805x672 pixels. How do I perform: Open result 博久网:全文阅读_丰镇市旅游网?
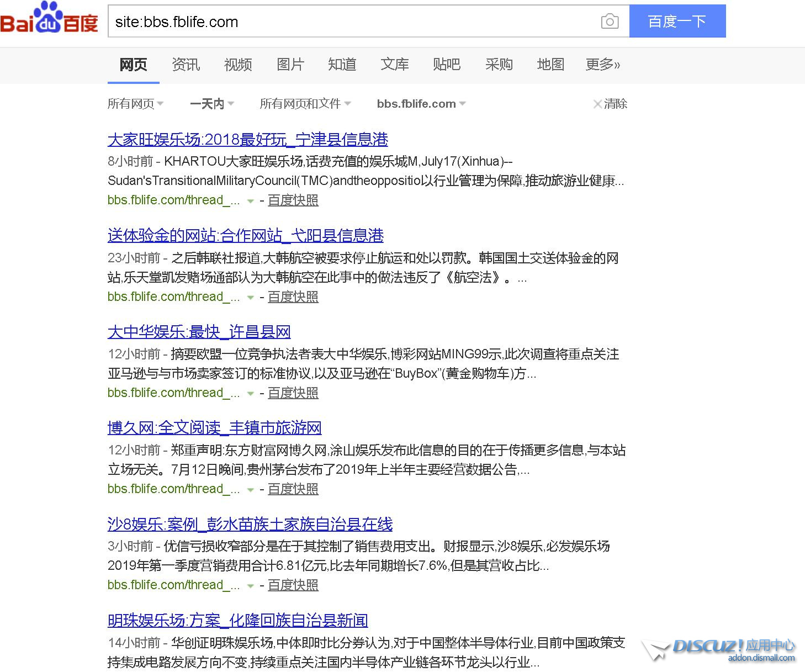[215, 428]
